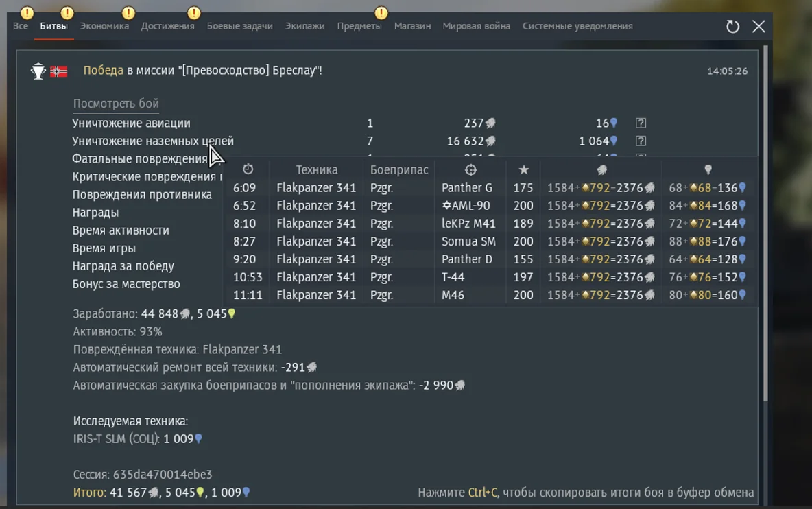Select the leKPz M41 target entry
The height and width of the screenshot is (509, 812).
tap(468, 223)
